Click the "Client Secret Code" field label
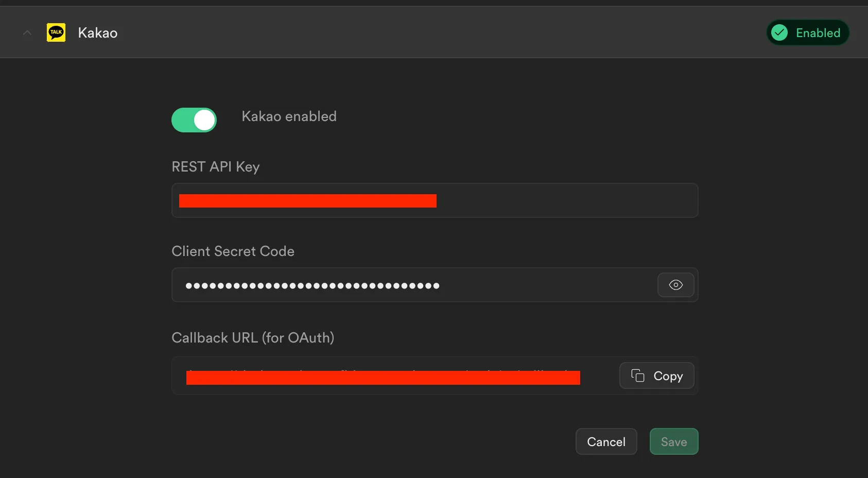Image resolution: width=868 pixels, height=478 pixels. pyautogui.click(x=233, y=251)
